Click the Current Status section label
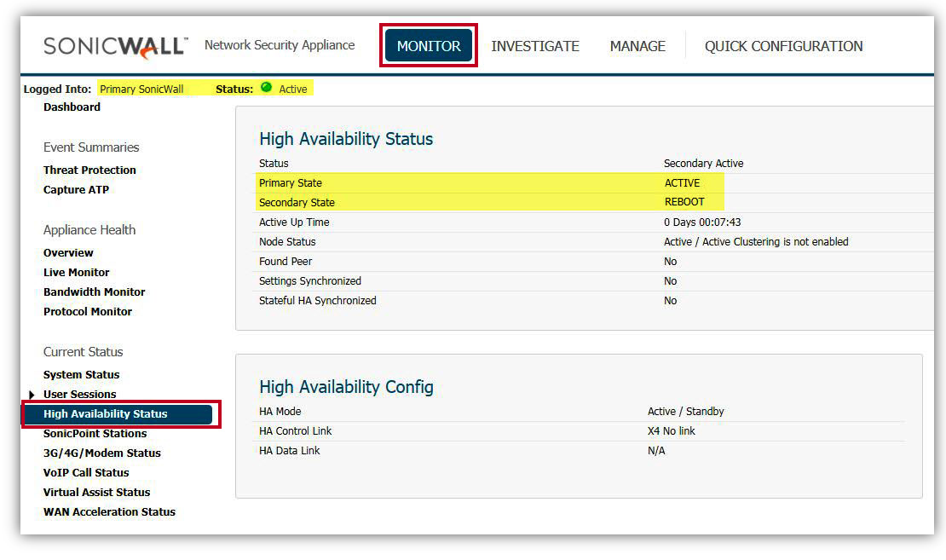Image resolution: width=946 pixels, height=560 pixels. [84, 352]
